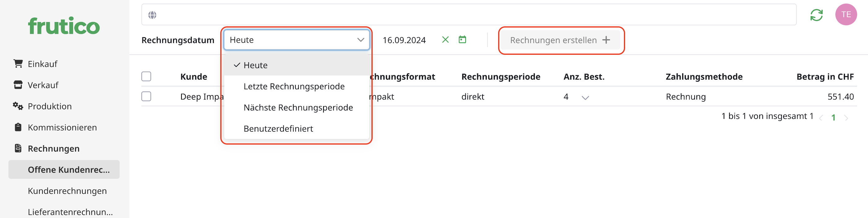Open Kundenrechnungen in the sidebar
This screenshot has height=218, width=868.
click(68, 191)
